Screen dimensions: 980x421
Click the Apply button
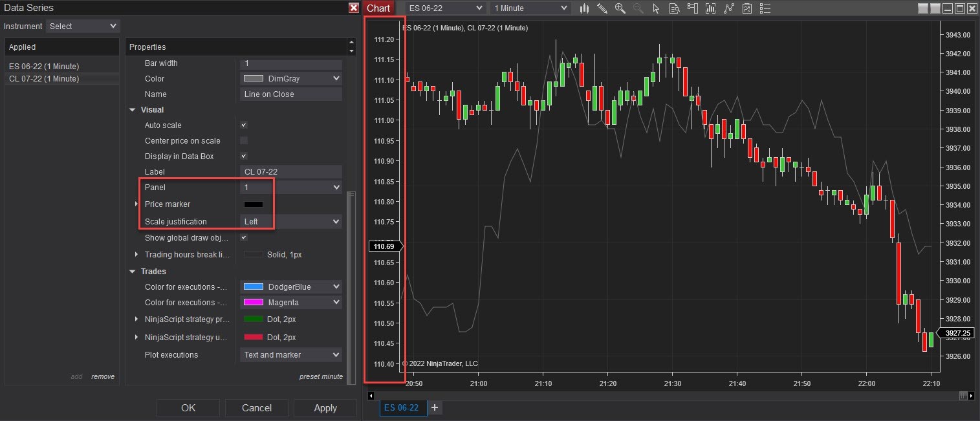coord(325,407)
